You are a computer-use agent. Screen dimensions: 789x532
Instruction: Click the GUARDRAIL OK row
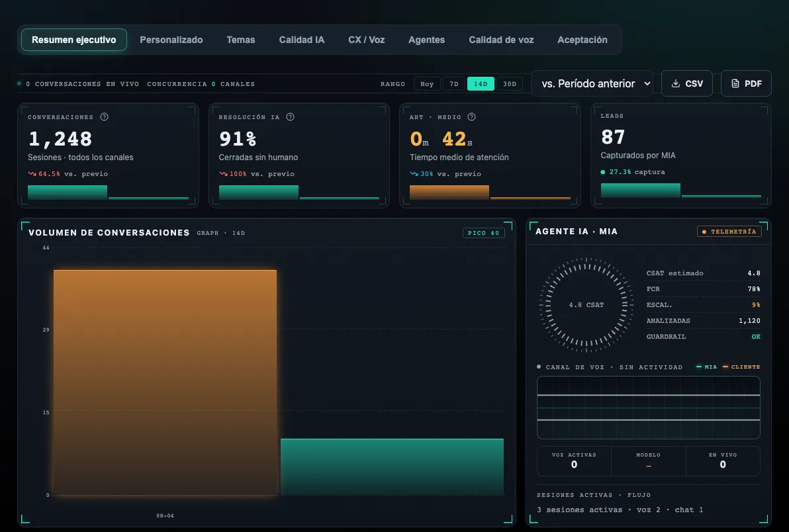pos(704,336)
